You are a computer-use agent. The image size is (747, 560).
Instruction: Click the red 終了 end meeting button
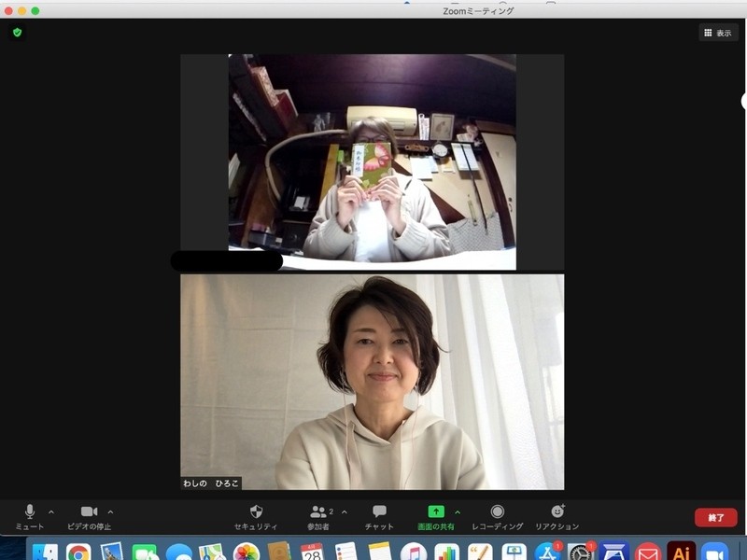[x=715, y=517]
